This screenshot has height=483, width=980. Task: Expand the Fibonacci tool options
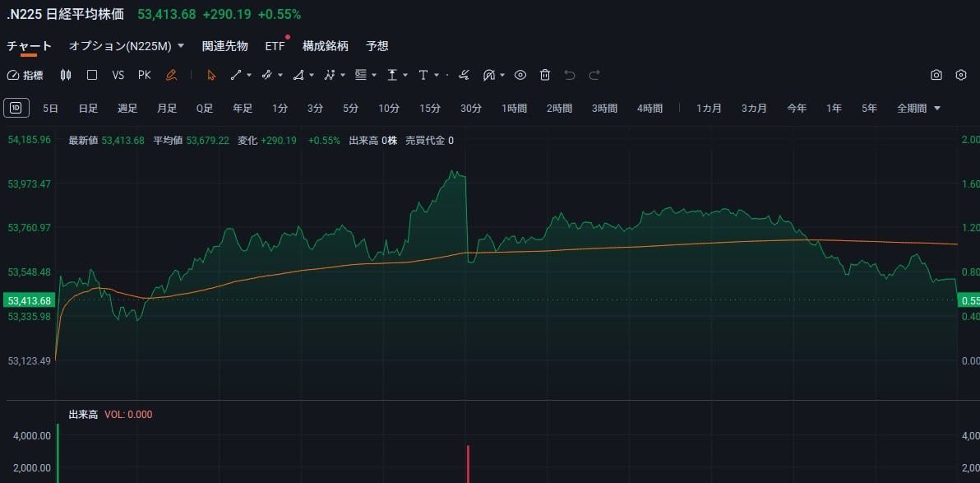374,75
